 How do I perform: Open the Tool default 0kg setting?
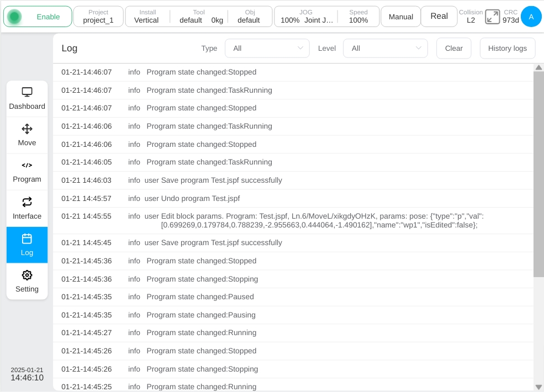pos(199,17)
